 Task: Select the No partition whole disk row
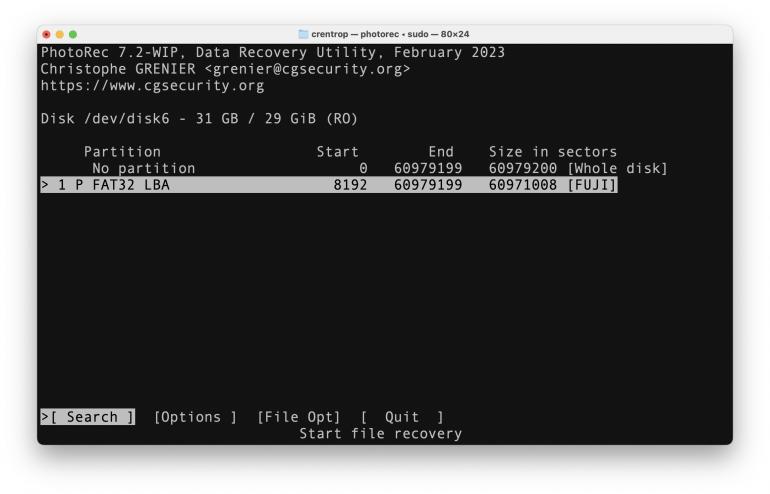click(143, 168)
